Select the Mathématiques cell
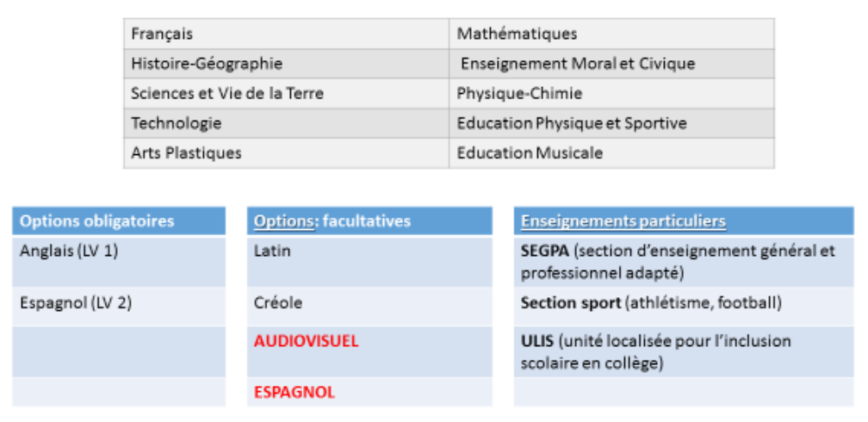This screenshot has width=868, height=422. point(517,34)
